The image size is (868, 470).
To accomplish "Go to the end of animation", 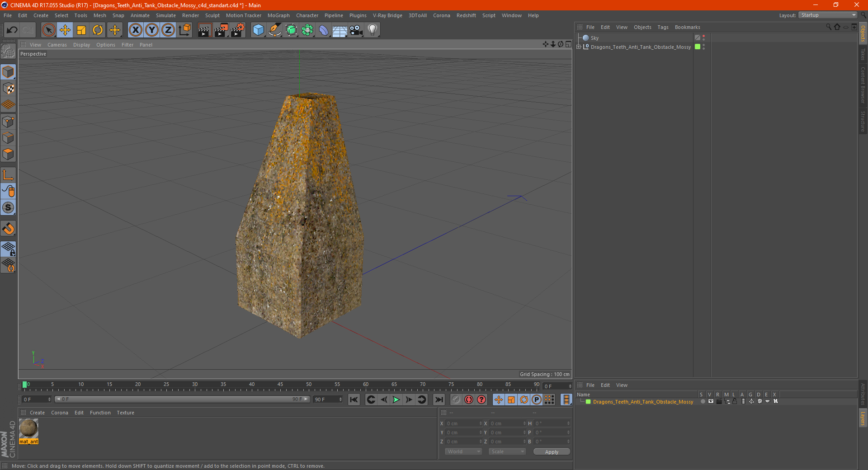I will [439, 399].
